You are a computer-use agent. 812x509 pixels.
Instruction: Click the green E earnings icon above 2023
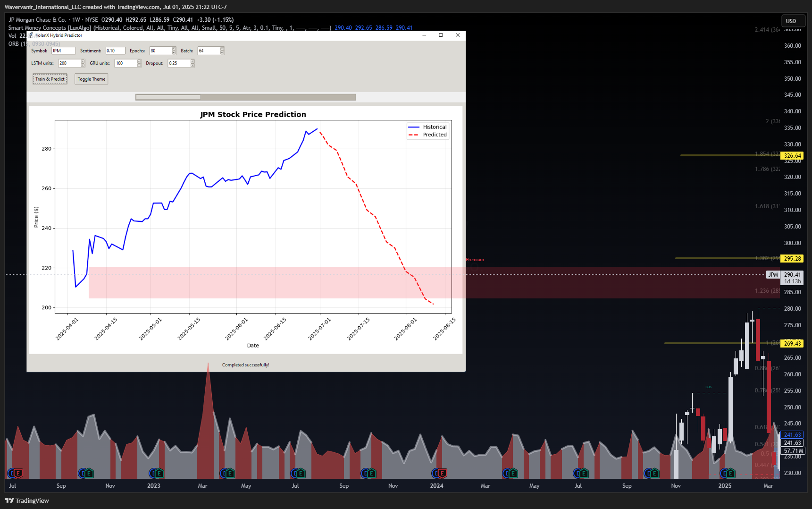(x=159, y=473)
